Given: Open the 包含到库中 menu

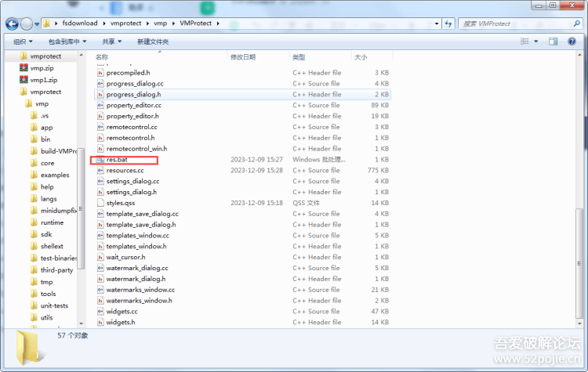Looking at the screenshot, I should tap(67, 42).
